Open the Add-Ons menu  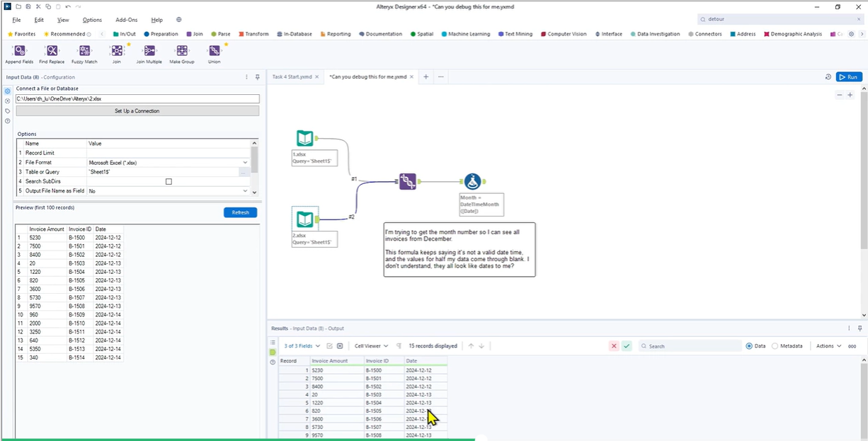(127, 20)
